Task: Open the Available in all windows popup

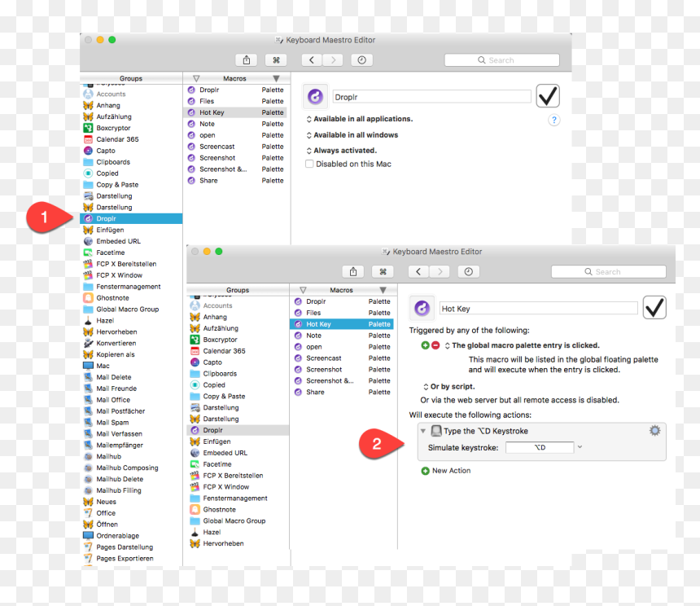Action: (x=352, y=135)
